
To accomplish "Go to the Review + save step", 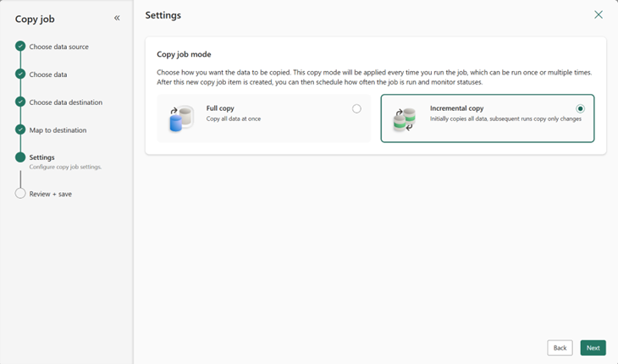I will point(50,194).
